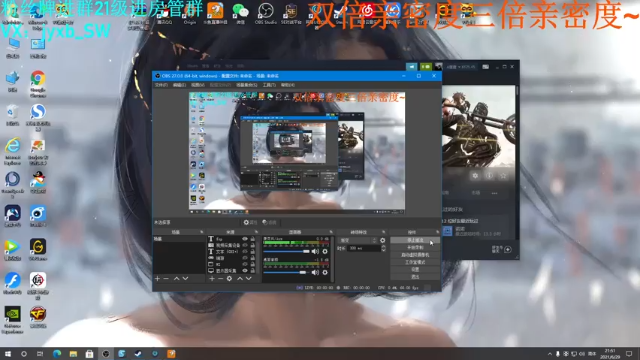This screenshot has height=360, width=640.
Task: Open Steam Big Picture mode icon
Action: [x=485, y=67]
